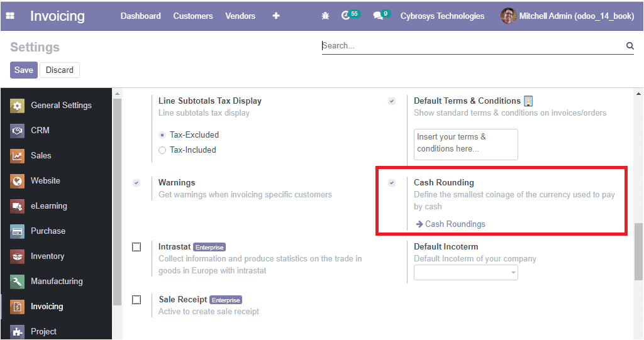The height and width of the screenshot is (340, 644).
Task: Click the search magnifier icon
Action: pyautogui.click(x=630, y=46)
